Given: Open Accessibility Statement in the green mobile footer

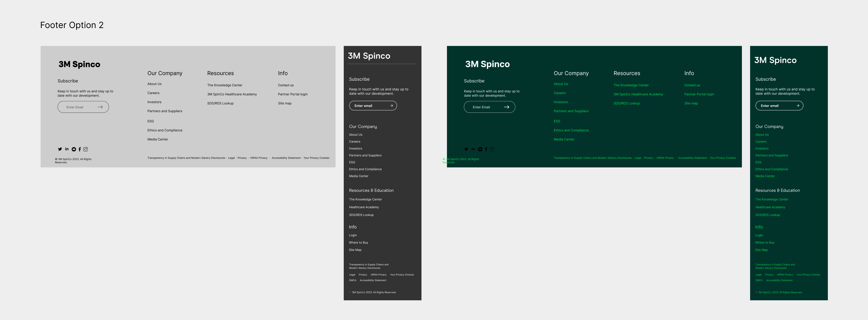Looking at the screenshot, I should [x=779, y=280].
